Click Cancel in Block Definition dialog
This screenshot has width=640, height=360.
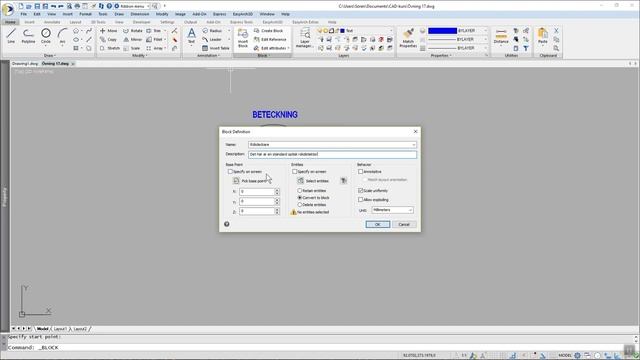click(x=404, y=224)
